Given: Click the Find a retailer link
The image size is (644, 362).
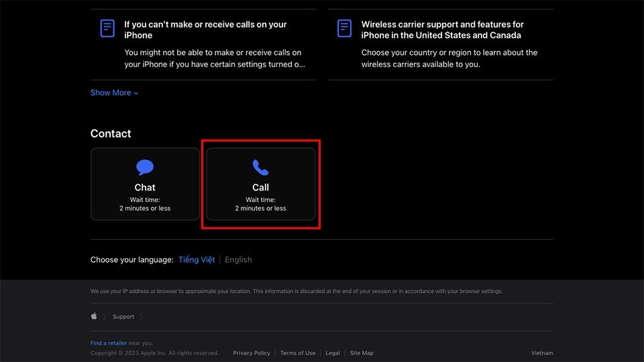Looking at the screenshot, I should tap(109, 343).
